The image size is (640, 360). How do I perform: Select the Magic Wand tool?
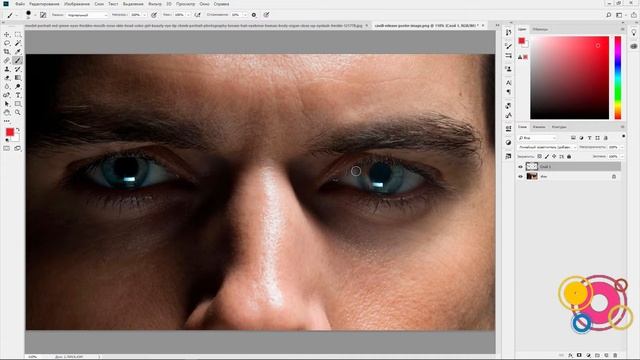[x=18, y=43]
